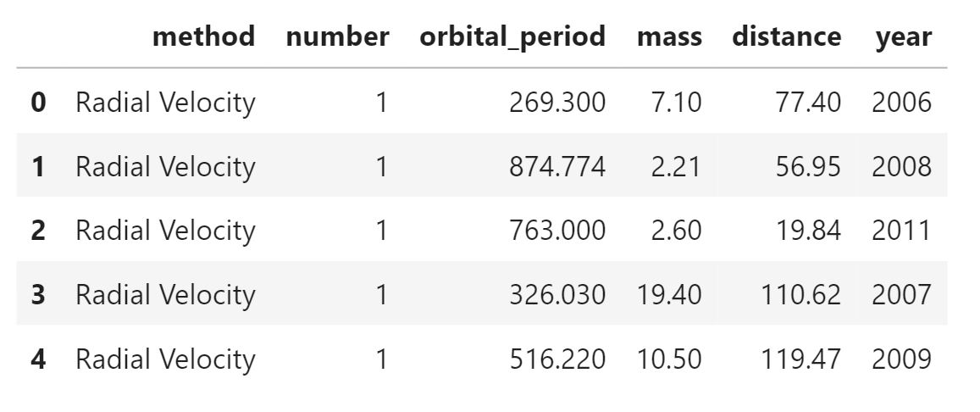Image resolution: width=980 pixels, height=412 pixels.
Task: Click the orbital_period column header
Action: point(512,37)
